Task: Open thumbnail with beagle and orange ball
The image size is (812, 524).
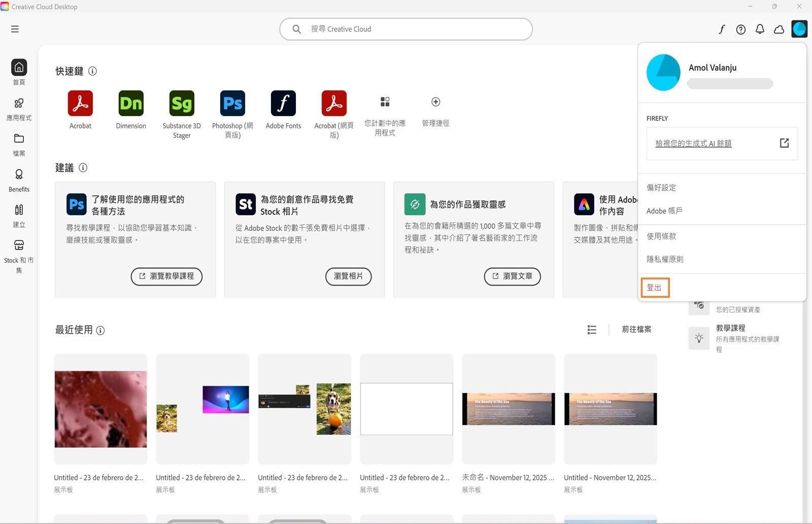Action: point(304,409)
